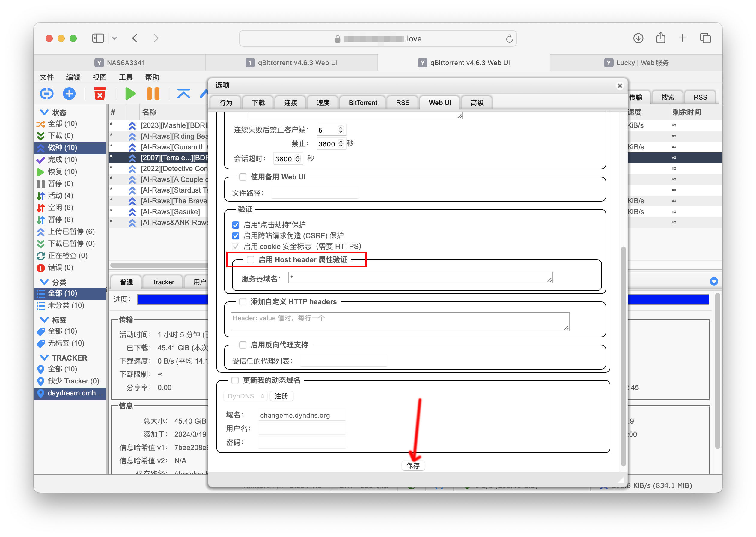Click the 保存 save button
The width and height of the screenshot is (756, 537).
pos(413,466)
